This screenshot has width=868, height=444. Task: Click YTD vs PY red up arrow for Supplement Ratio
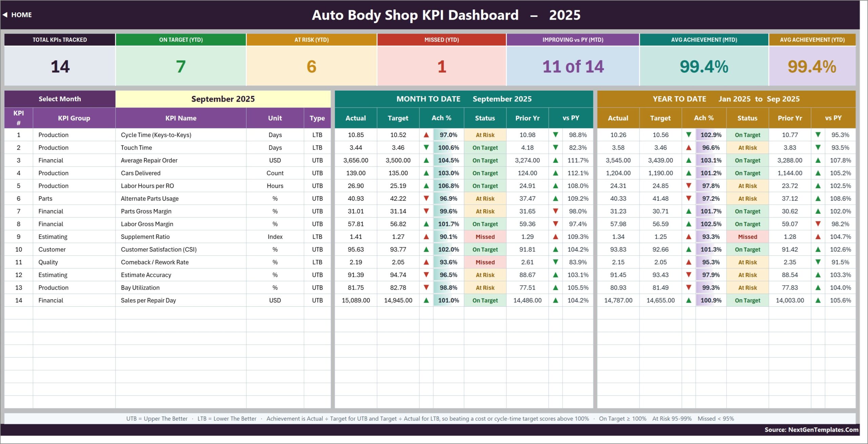pyautogui.click(x=818, y=237)
